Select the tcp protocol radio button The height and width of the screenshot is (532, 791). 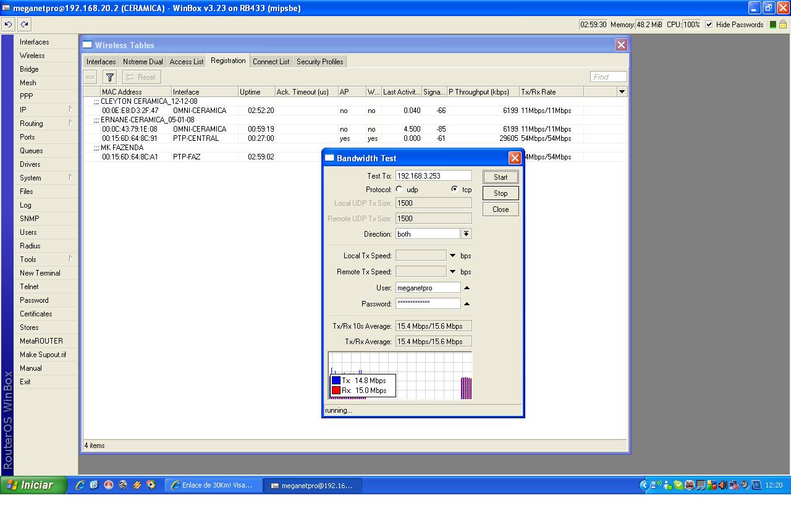(455, 190)
